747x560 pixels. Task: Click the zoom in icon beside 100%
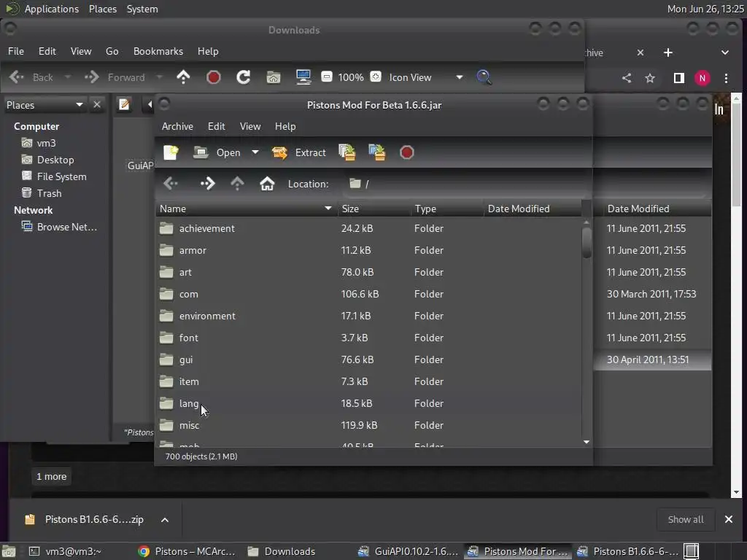376,77
